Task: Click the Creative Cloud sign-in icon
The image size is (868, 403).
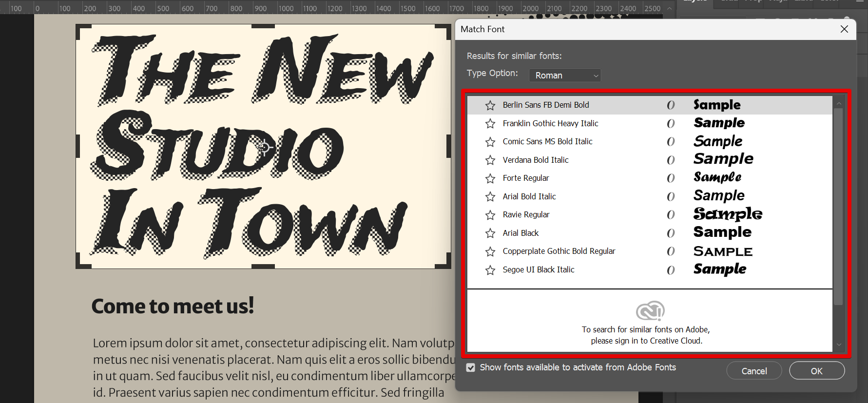Action: point(650,311)
